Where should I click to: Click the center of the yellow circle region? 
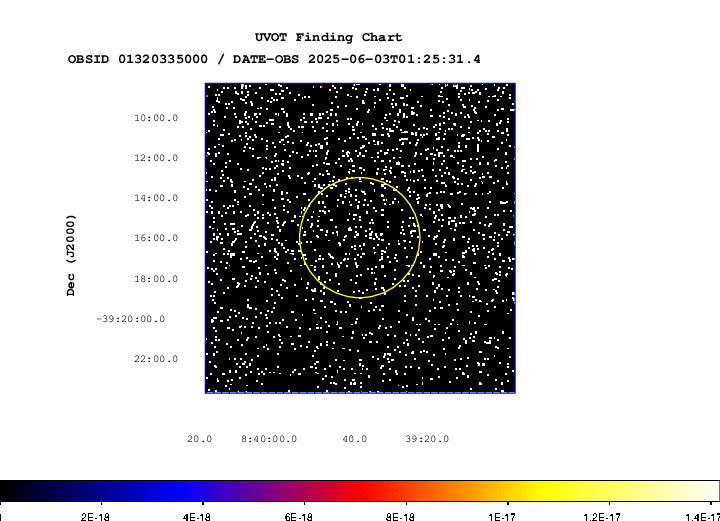pos(360,238)
